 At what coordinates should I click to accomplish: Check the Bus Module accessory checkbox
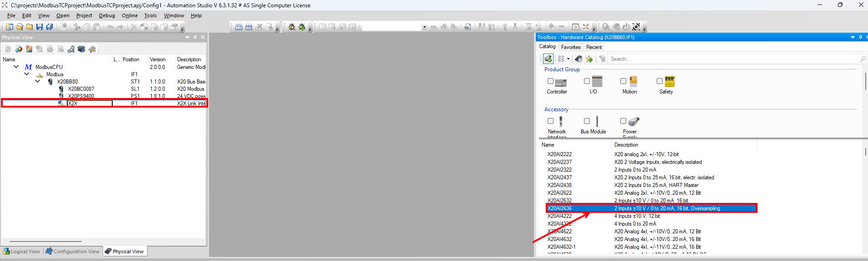587,121
